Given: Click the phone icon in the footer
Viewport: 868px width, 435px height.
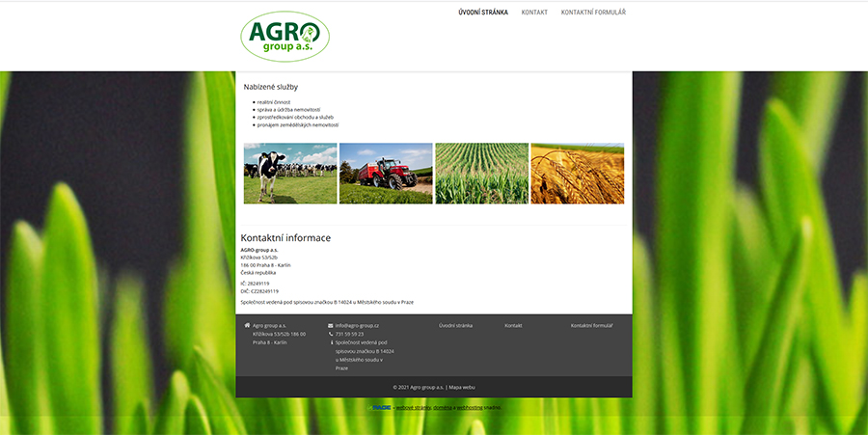Looking at the screenshot, I should [331, 334].
